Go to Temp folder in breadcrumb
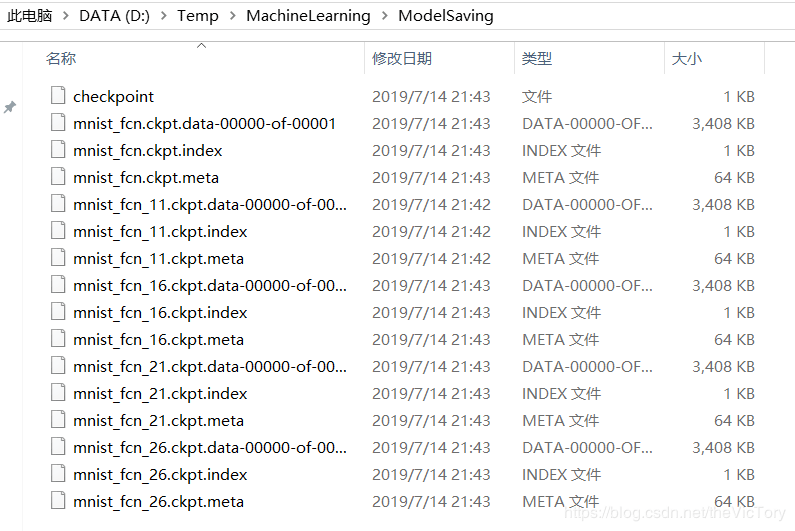Image resolution: width=795 pixels, height=531 pixels. click(198, 16)
